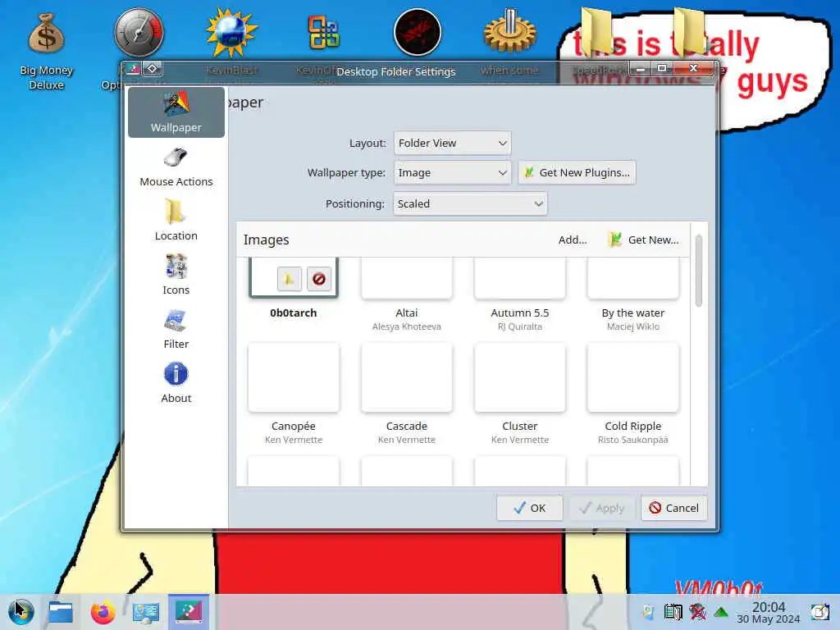Launch Firefox from the taskbar
This screenshot has width=840, height=630.
click(103, 612)
